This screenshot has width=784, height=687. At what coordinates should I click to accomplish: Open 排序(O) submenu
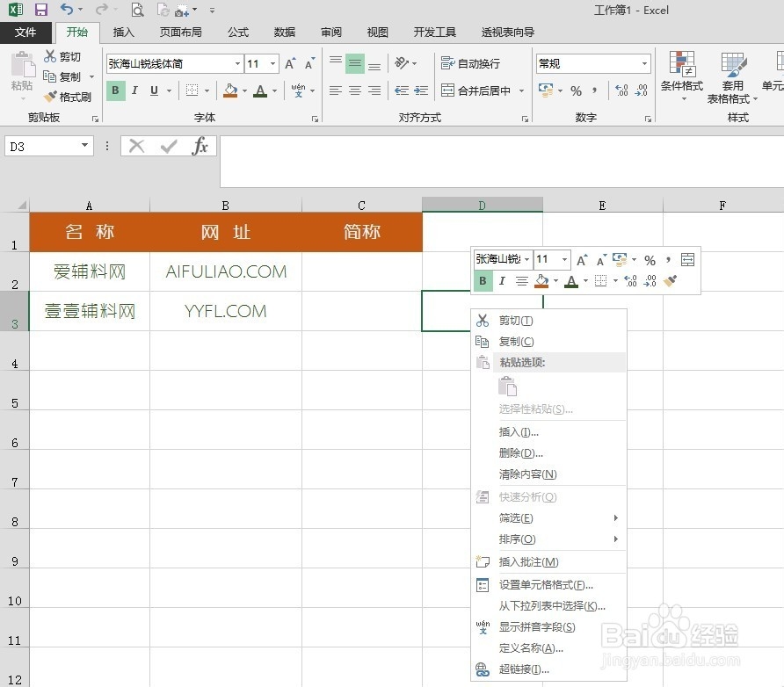pos(549,539)
